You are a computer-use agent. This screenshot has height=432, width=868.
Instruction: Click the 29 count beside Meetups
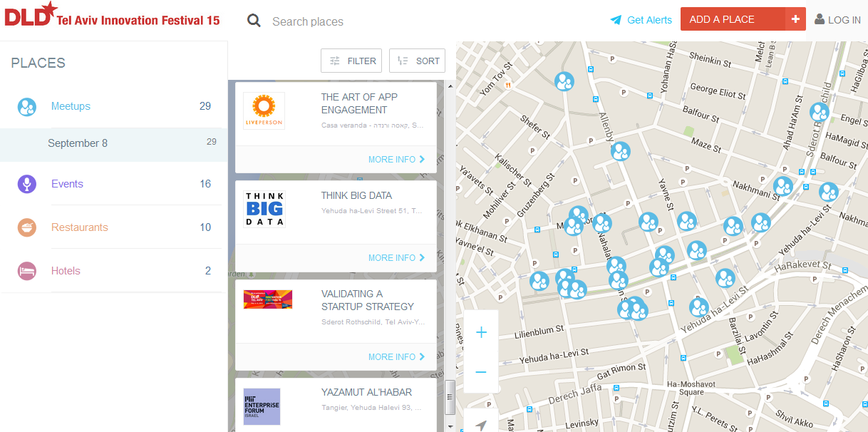(x=205, y=106)
